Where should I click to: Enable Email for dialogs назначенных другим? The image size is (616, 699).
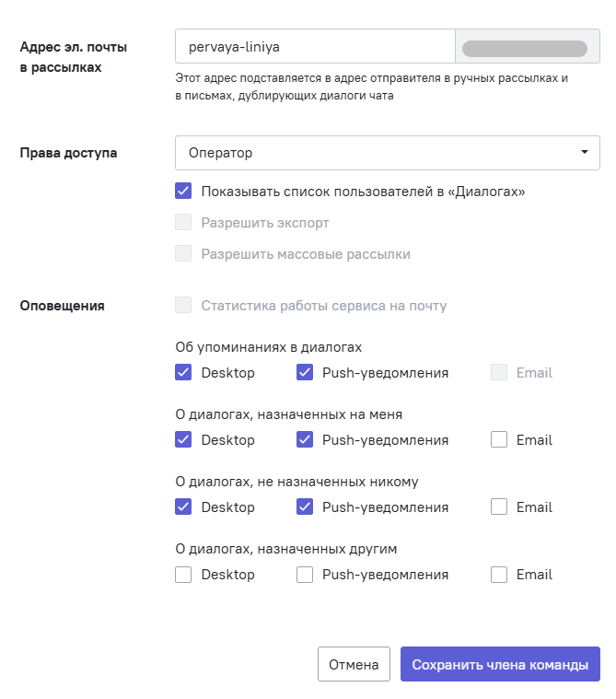499,575
